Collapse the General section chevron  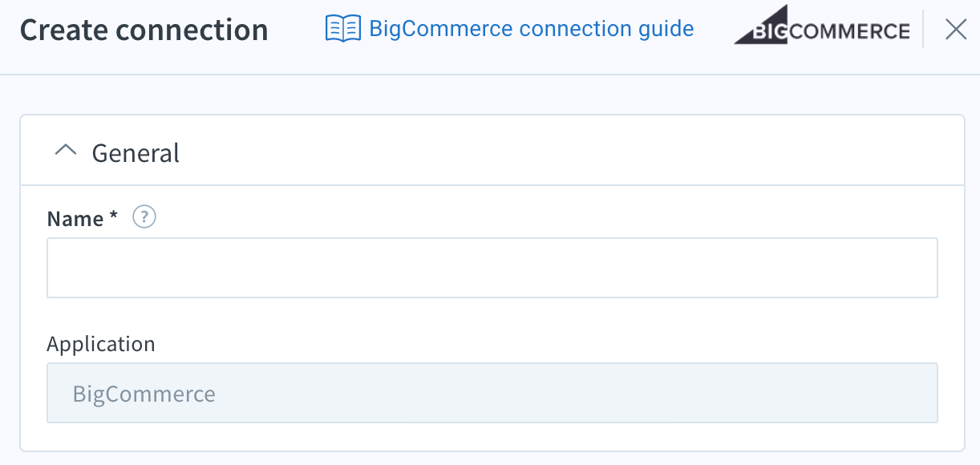tap(66, 151)
